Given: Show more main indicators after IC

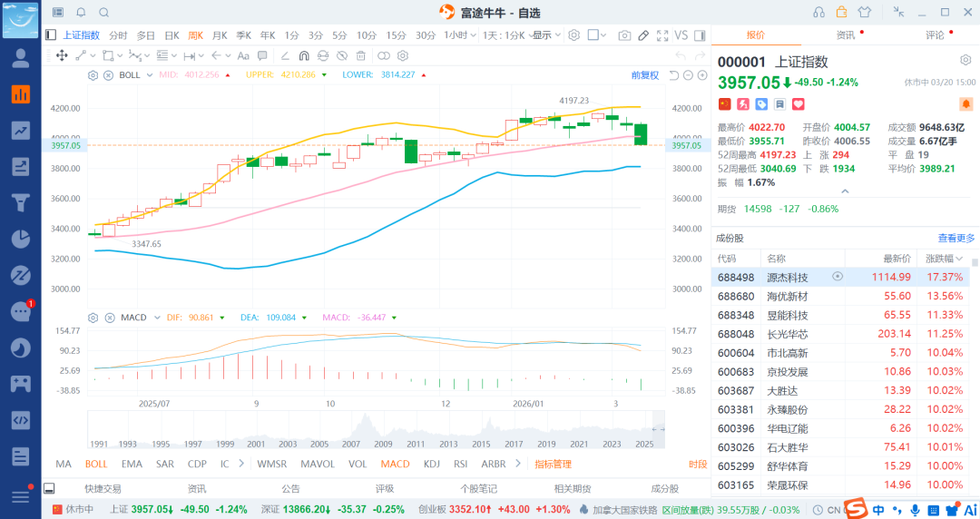Looking at the screenshot, I should pyautogui.click(x=241, y=464).
